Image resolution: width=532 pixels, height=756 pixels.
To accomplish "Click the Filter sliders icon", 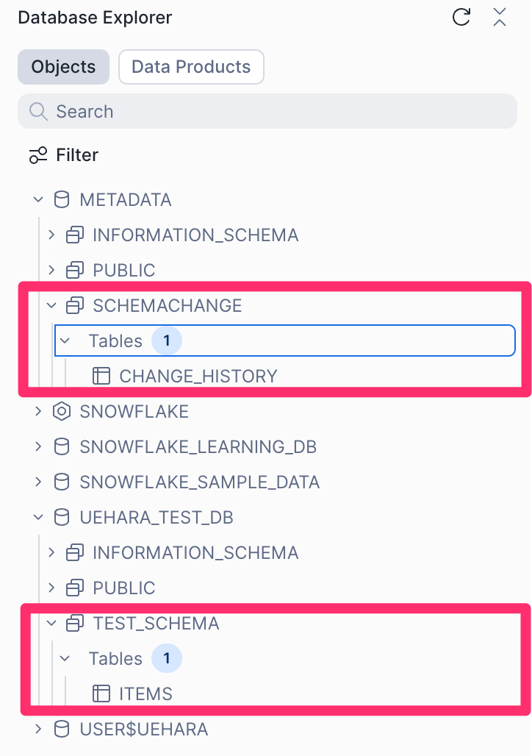I will pyautogui.click(x=37, y=155).
